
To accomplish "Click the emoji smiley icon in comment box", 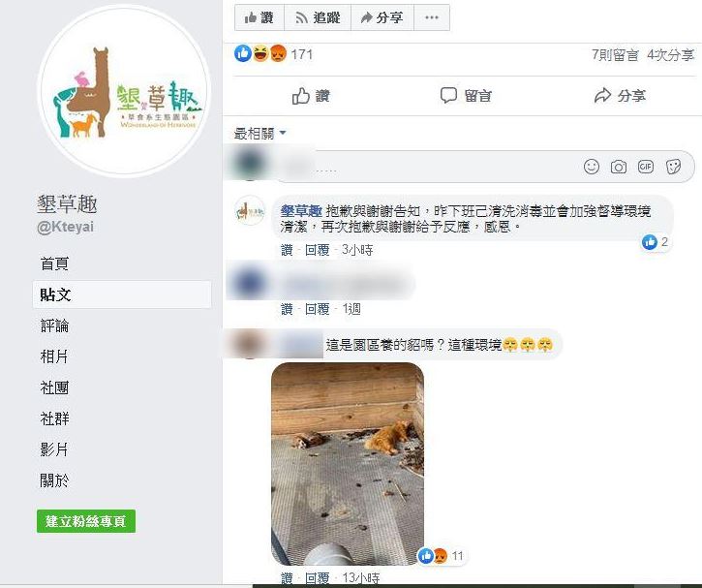I will click(x=592, y=167).
